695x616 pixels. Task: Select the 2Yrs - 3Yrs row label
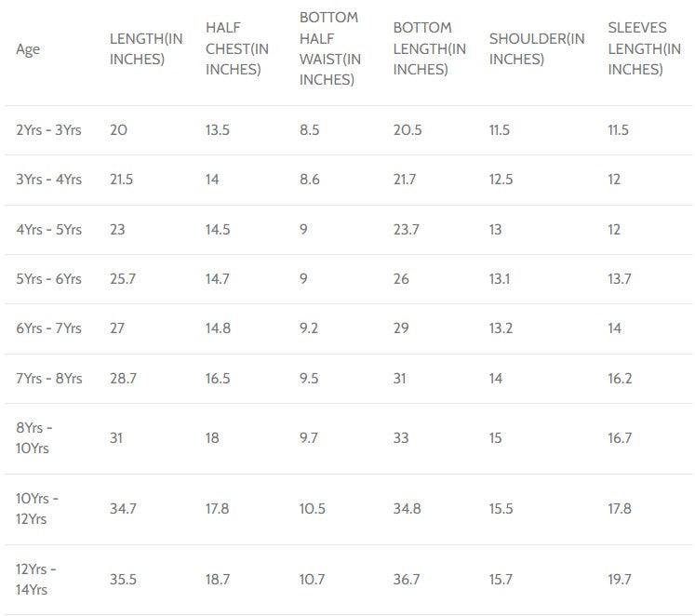tap(49, 130)
